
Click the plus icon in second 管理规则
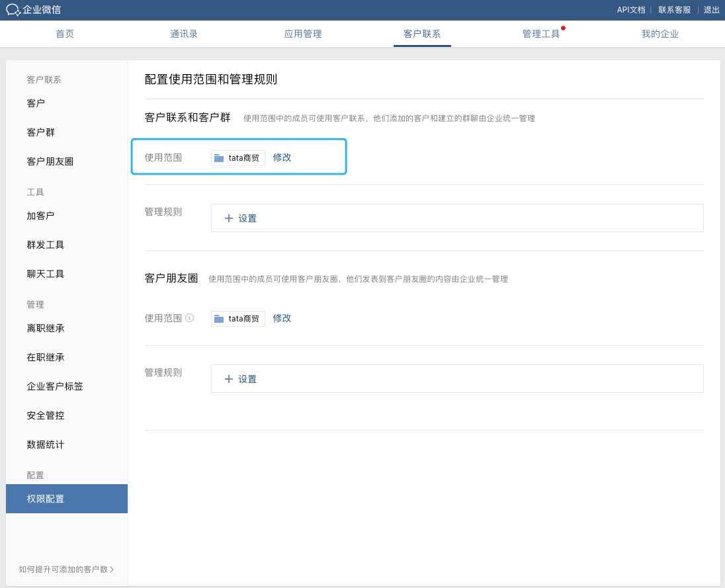tap(229, 379)
